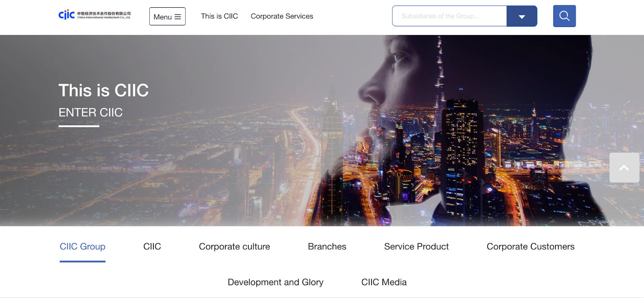This screenshot has height=298, width=644.
Task: Open Development and Glory tab
Action: pos(275,282)
